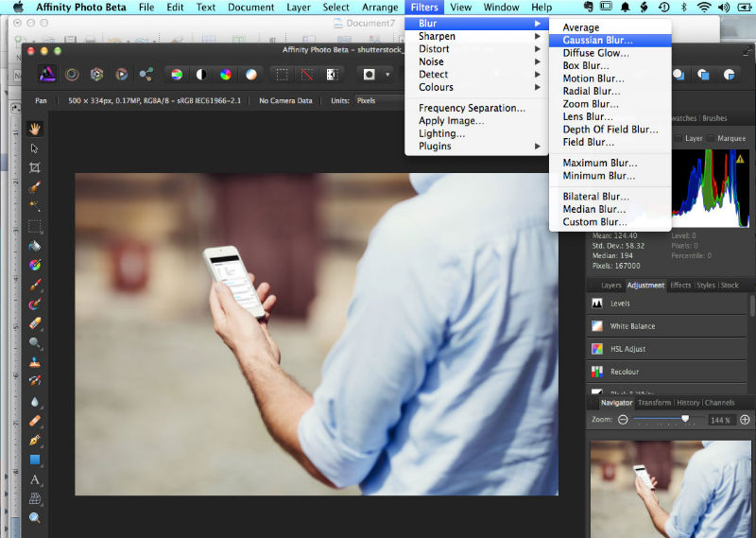Image resolution: width=756 pixels, height=538 pixels.
Task: Click the Auto White Balance toolbar icon
Action: coord(250,74)
